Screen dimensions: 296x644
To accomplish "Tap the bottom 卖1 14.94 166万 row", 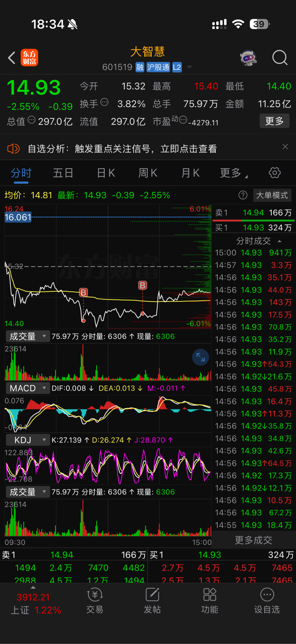I will [74, 555].
